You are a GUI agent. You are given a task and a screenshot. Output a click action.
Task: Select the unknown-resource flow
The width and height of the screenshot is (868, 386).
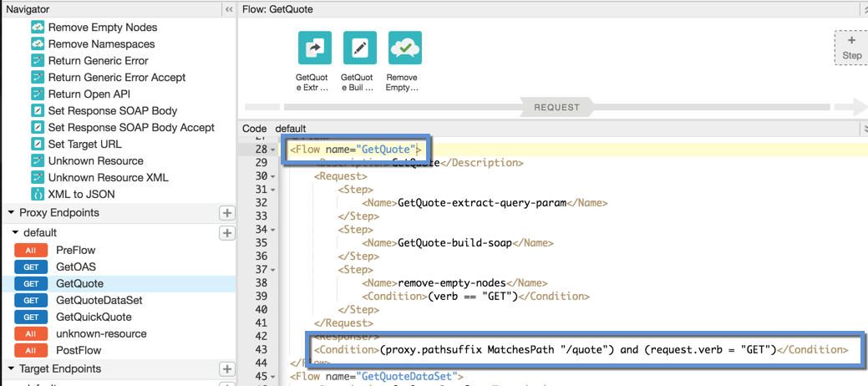(100, 333)
